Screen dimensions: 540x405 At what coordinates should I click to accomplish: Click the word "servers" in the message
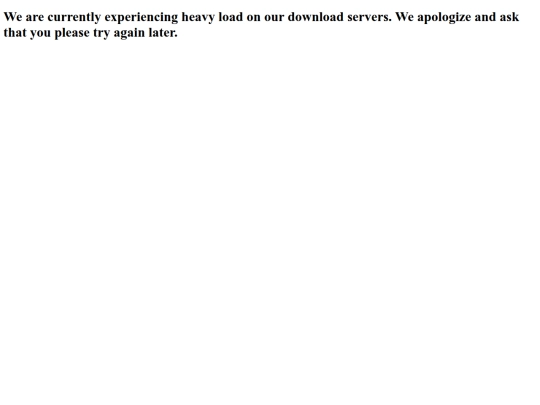pyautogui.click(x=369, y=17)
